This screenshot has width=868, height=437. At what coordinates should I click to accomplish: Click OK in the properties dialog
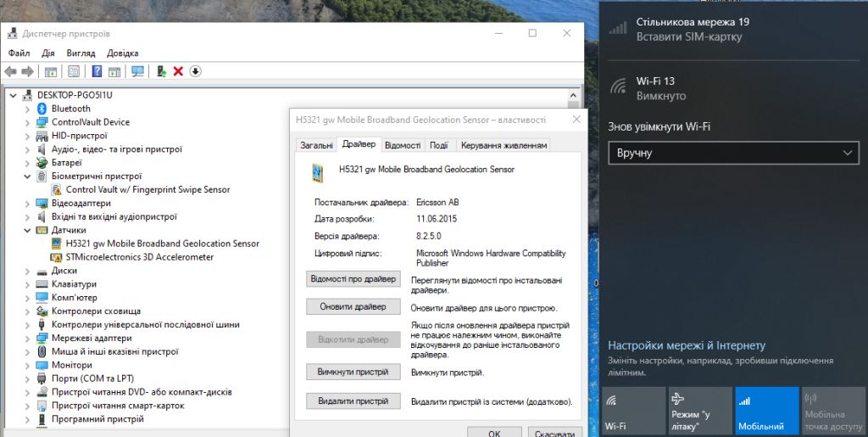point(494,433)
